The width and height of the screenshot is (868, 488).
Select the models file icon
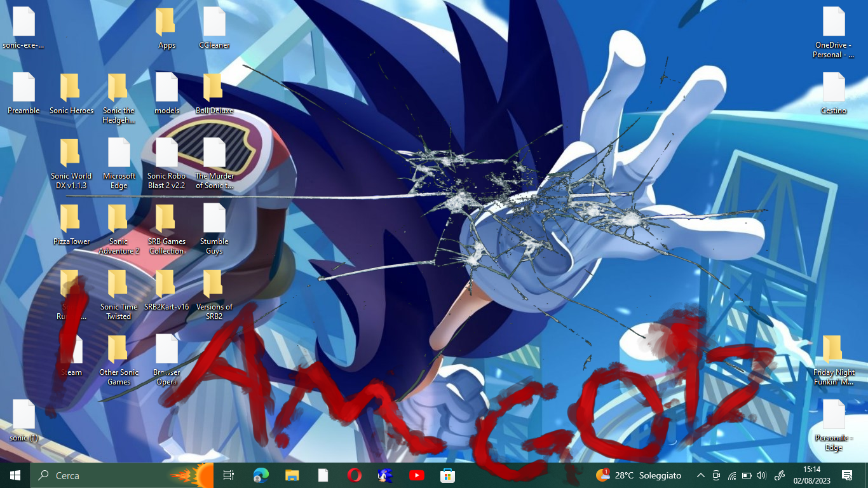point(166,94)
